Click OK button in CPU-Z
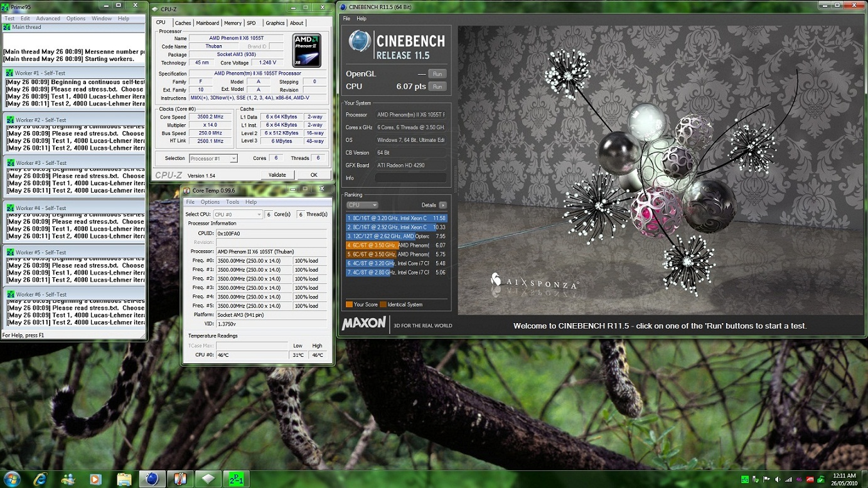 314,175
